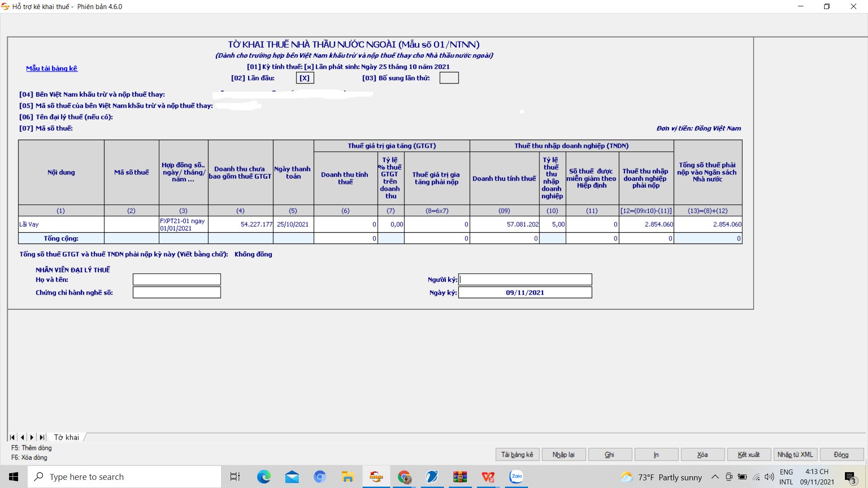Open the red W app on taskbar
The image size is (868, 488).
click(488, 477)
